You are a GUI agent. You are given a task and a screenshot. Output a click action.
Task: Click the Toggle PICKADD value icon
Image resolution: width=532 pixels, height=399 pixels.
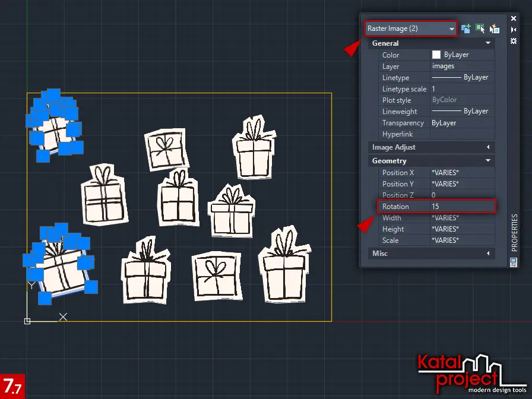click(x=466, y=28)
